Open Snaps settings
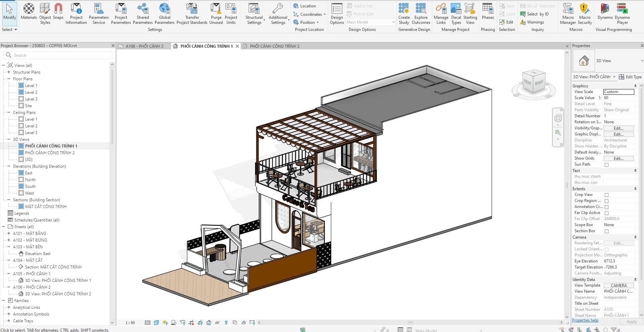This screenshot has height=332, width=644. click(58, 12)
